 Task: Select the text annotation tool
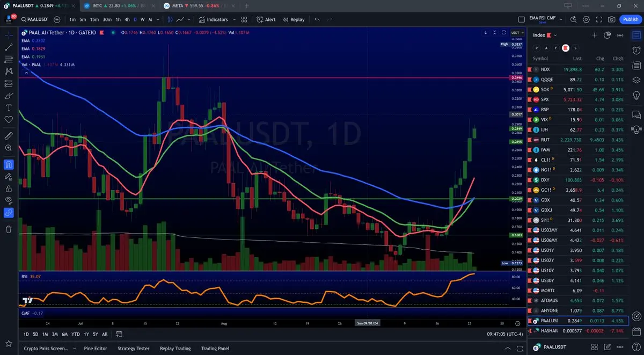(9, 107)
